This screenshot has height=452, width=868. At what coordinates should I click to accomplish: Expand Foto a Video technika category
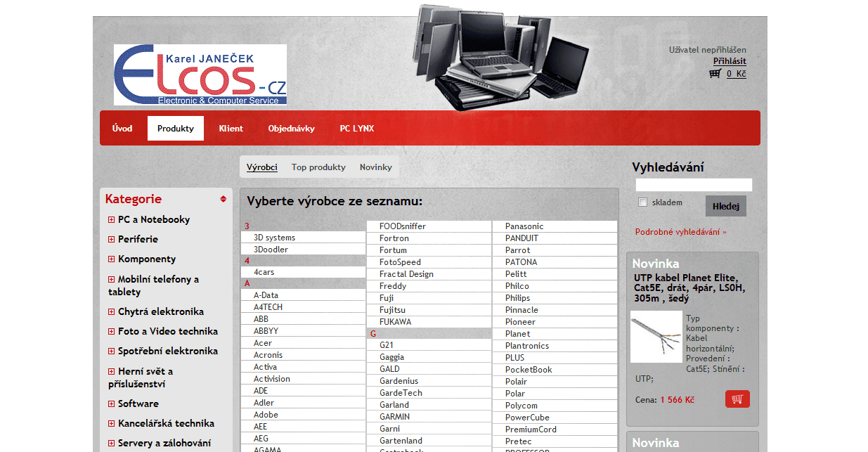point(111,331)
